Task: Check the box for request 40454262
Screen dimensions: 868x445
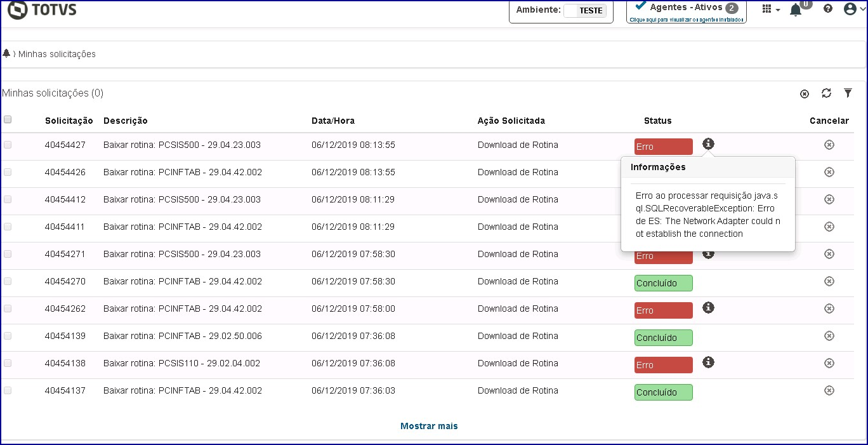Action: coord(8,309)
